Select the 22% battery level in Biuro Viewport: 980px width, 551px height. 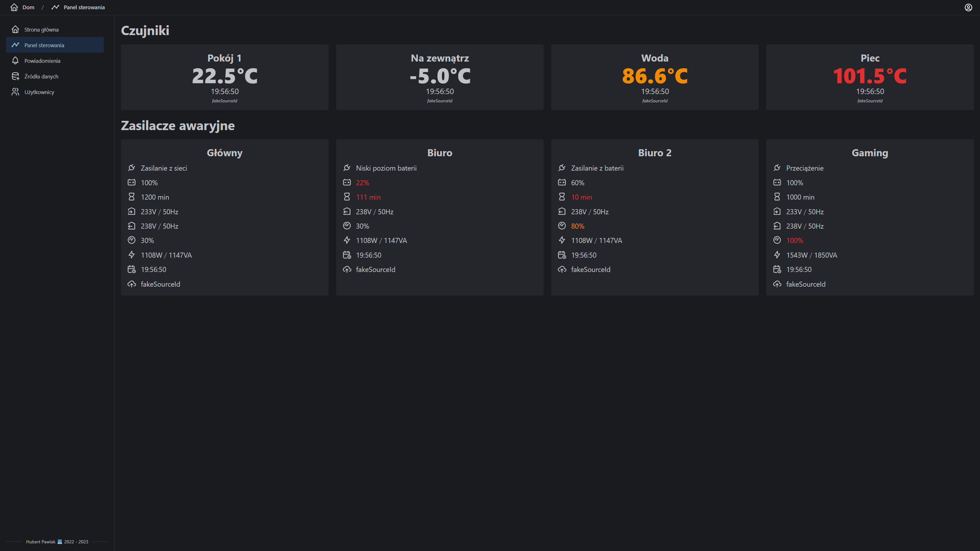tap(362, 182)
